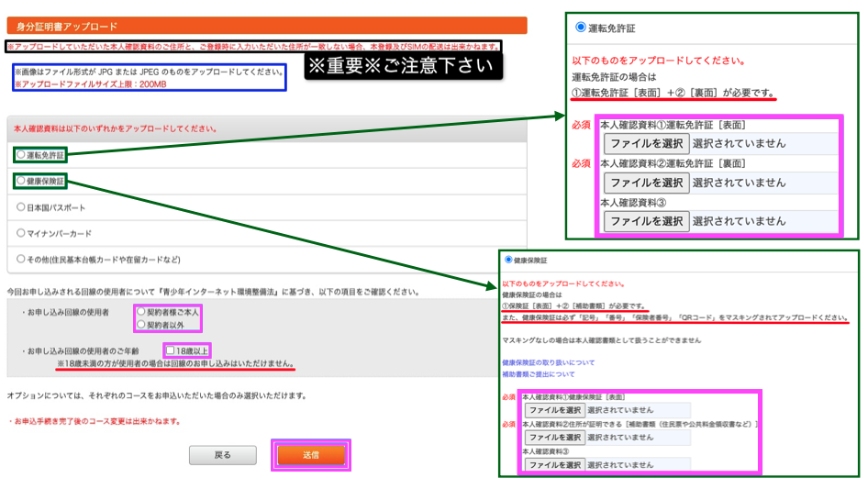The width and height of the screenshot is (868, 489).
Task: Select その他(住民基本台帳カードや在留カードなど) radio
Action: [x=20, y=259]
